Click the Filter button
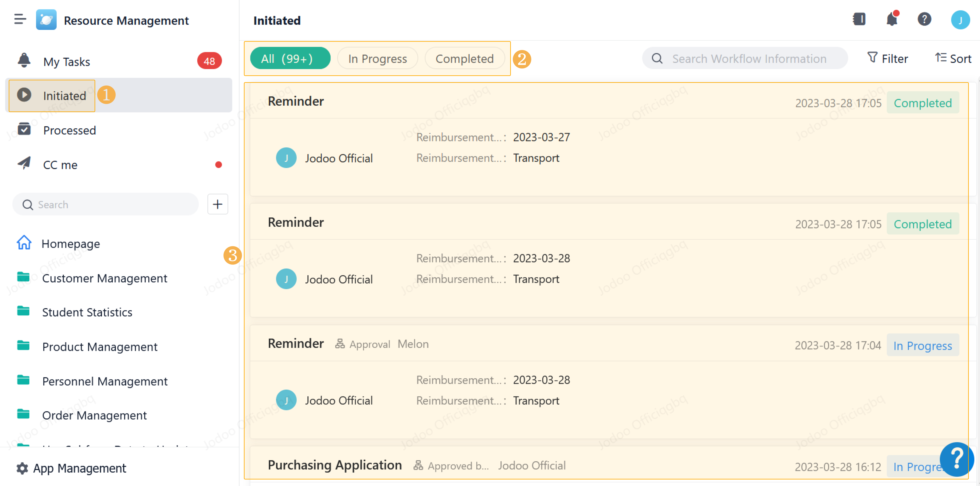The image size is (980, 486). tap(888, 58)
